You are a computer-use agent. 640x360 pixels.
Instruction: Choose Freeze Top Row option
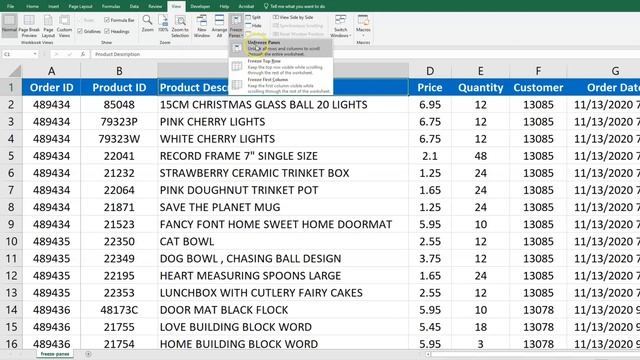coord(280,67)
